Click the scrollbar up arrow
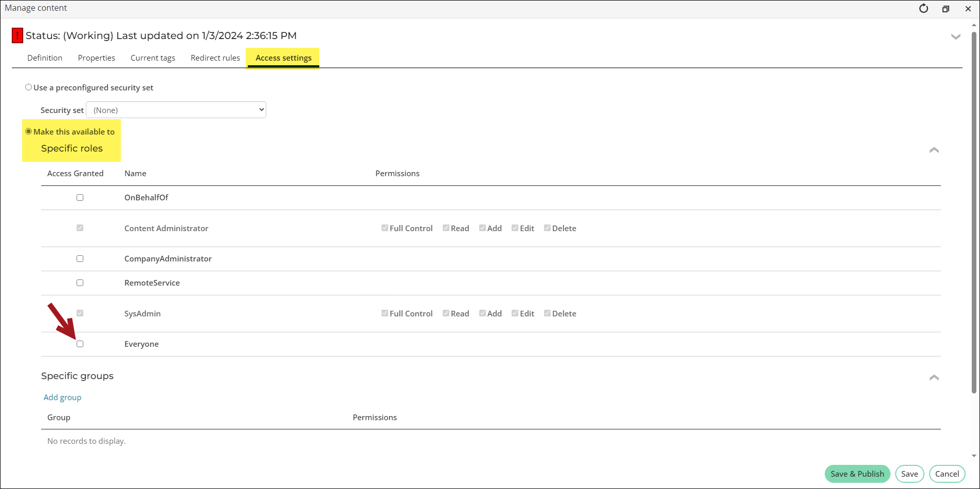980x489 pixels. pos(974,25)
